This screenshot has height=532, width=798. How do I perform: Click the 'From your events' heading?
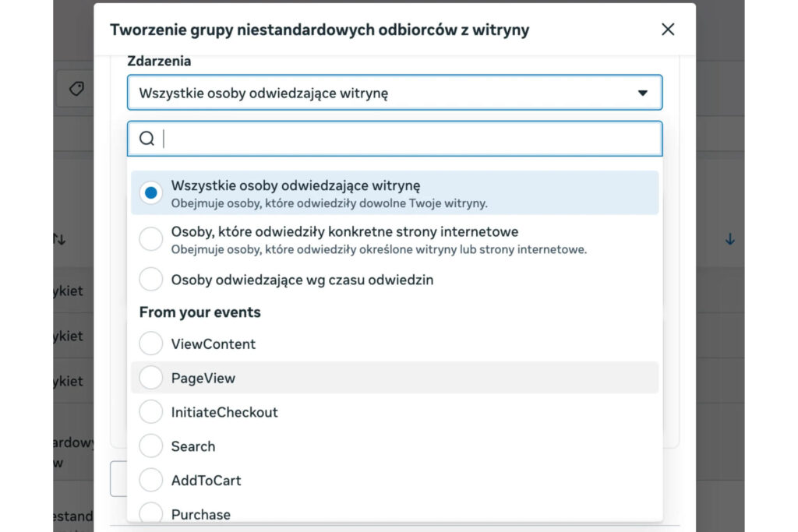tap(200, 312)
